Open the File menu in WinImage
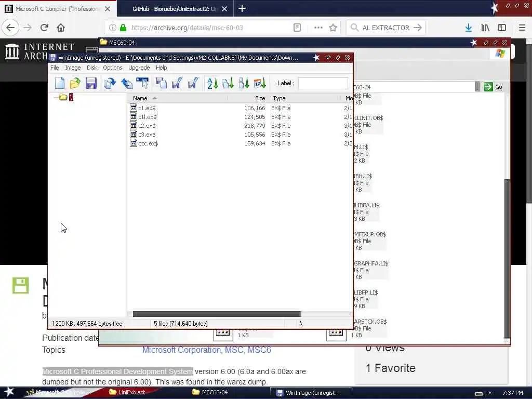 (55, 68)
